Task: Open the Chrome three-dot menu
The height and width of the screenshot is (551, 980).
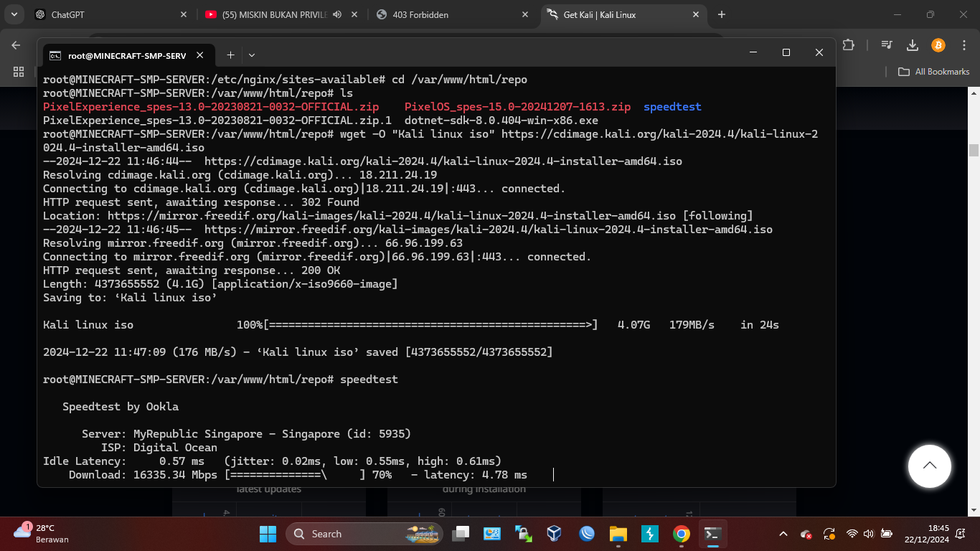Action: click(x=964, y=45)
